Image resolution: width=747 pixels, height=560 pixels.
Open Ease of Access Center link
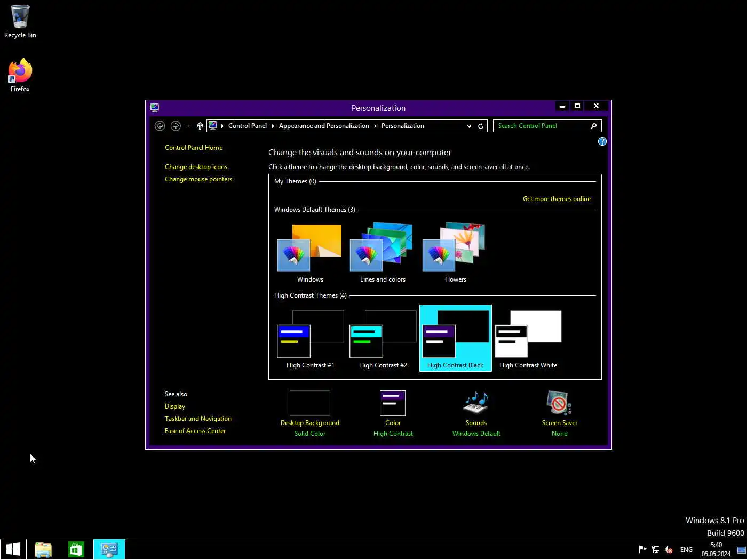click(195, 431)
